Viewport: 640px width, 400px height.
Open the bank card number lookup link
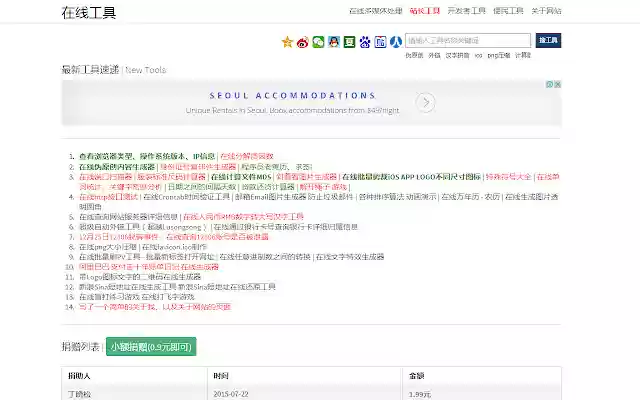pos(286,227)
